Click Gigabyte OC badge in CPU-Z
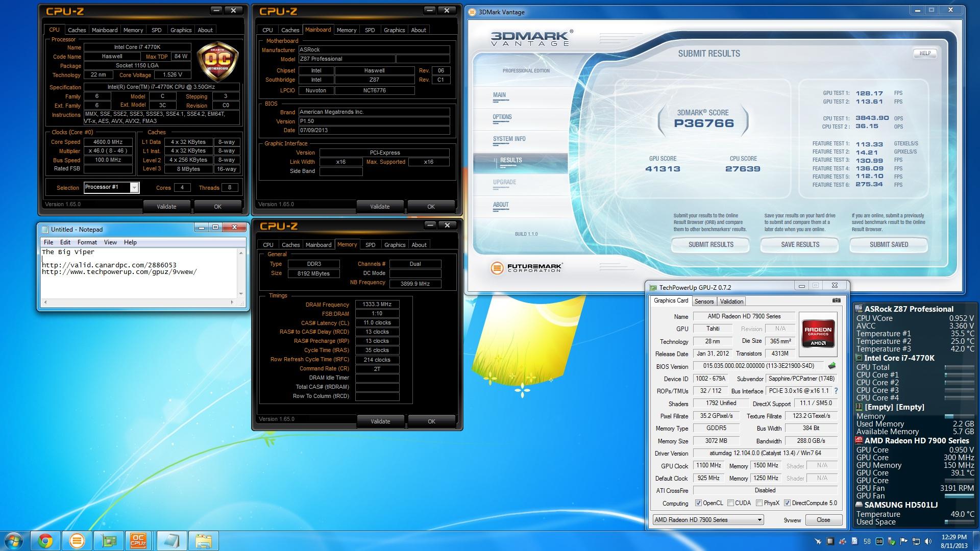 pos(218,62)
